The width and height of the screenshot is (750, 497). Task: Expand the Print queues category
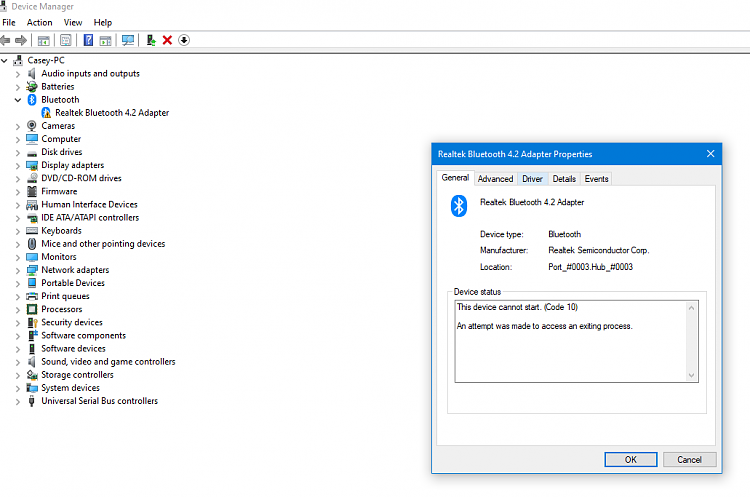click(x=18, y=297)
